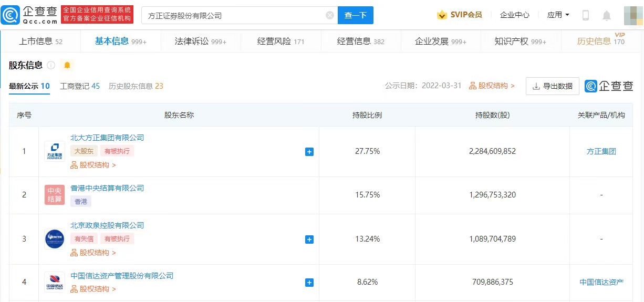Open the user avatar profile
This screenshot has height=302, width=644.
633,15
